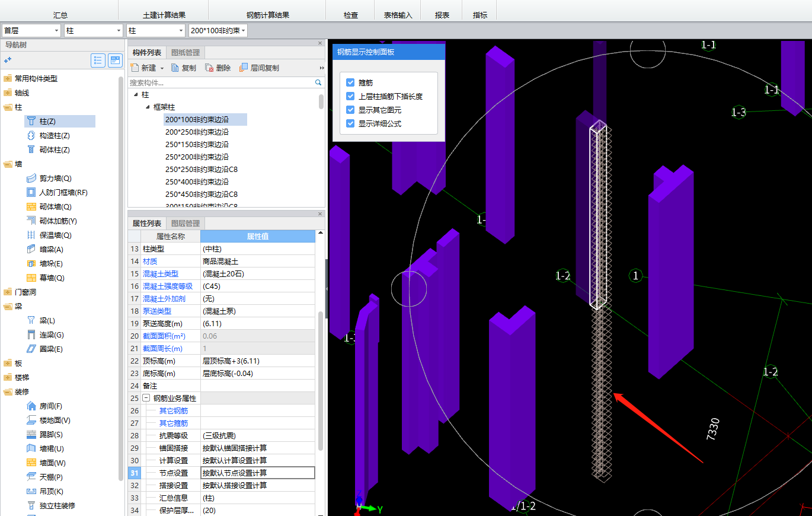Screen dimensions: 812x516
Task: Switch to 图纸管理 tab
Action: coord(185,52)
